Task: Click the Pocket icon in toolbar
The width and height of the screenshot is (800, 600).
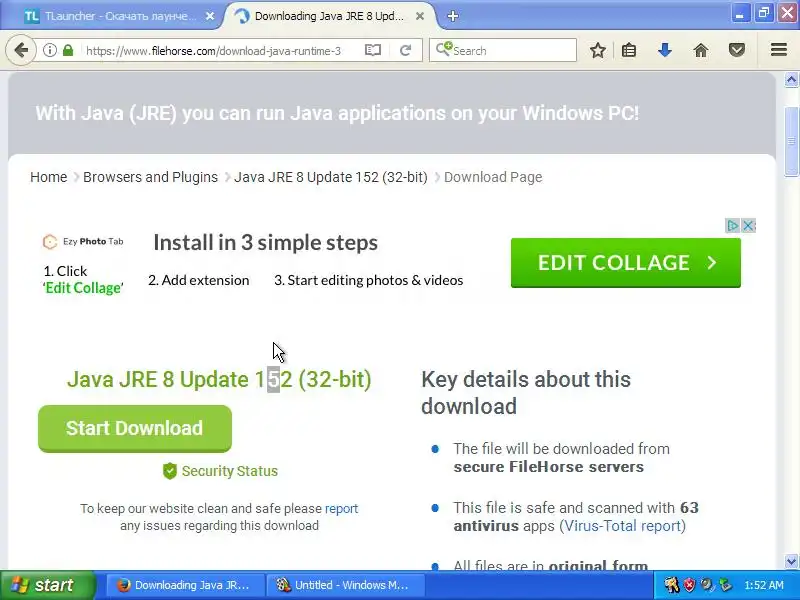Action: coord(737,50)
